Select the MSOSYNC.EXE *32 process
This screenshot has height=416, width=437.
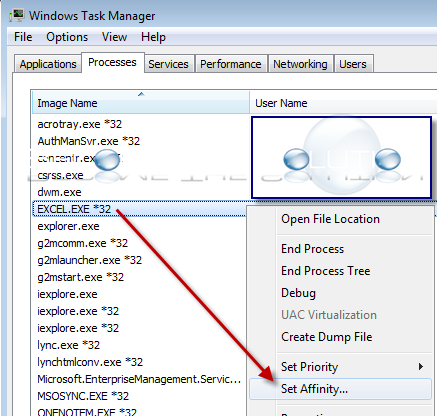tap(83, 396)
